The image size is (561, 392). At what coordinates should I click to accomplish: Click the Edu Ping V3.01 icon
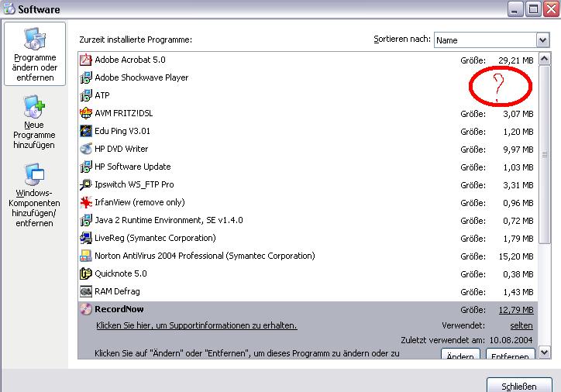pyautogui.click(x=86, y=131)
